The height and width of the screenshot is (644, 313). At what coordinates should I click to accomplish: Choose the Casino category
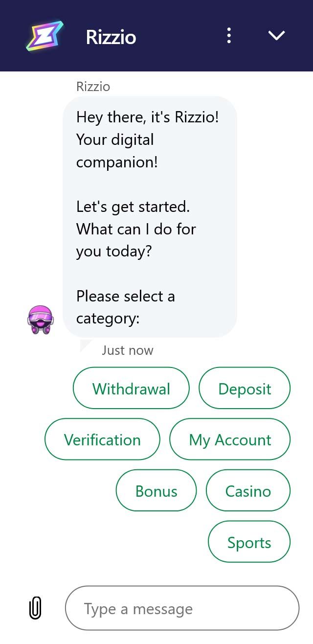pyautogui.click(x=248, y=491)
